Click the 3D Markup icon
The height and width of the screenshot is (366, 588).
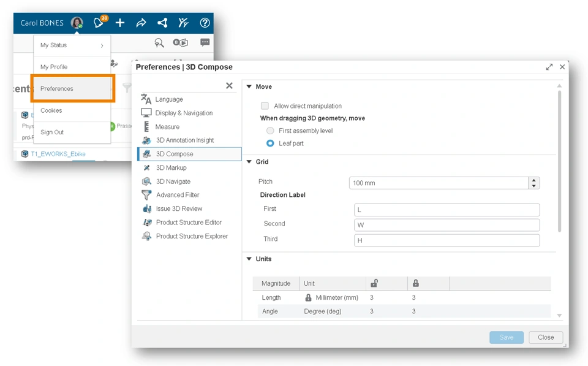[x=146, y=168]
